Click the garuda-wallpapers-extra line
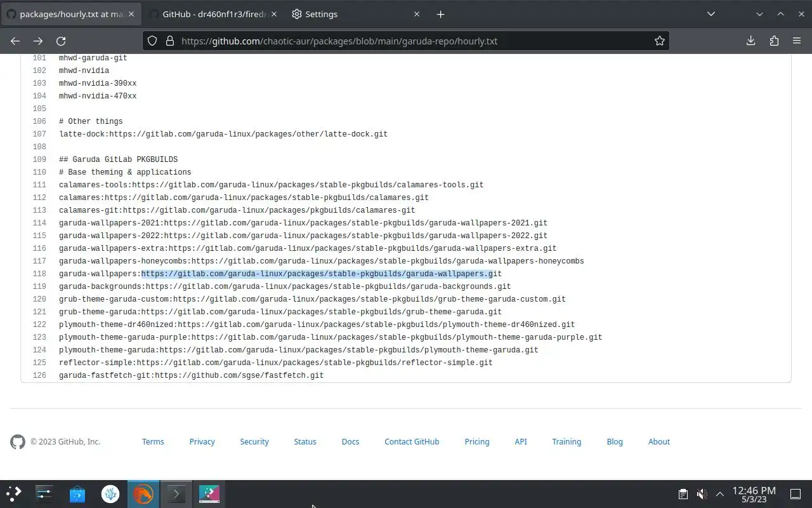 (x=308, y=248)
